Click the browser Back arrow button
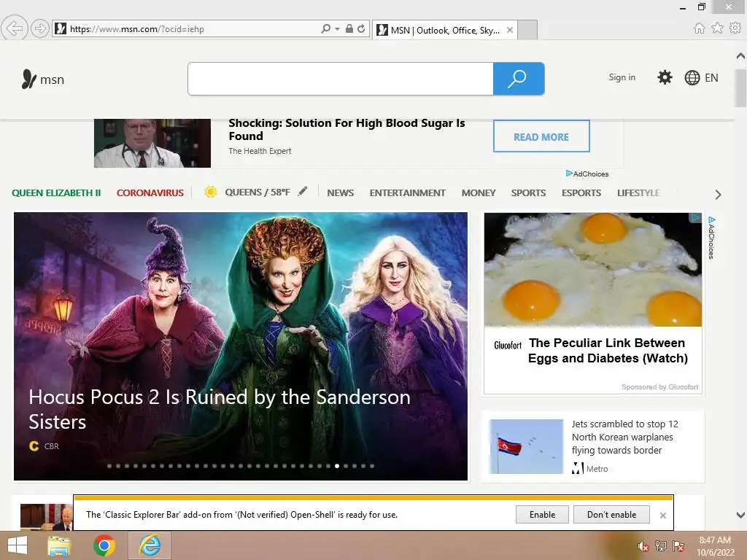Viewport: 747px width, 560px height. coord(15,28)
